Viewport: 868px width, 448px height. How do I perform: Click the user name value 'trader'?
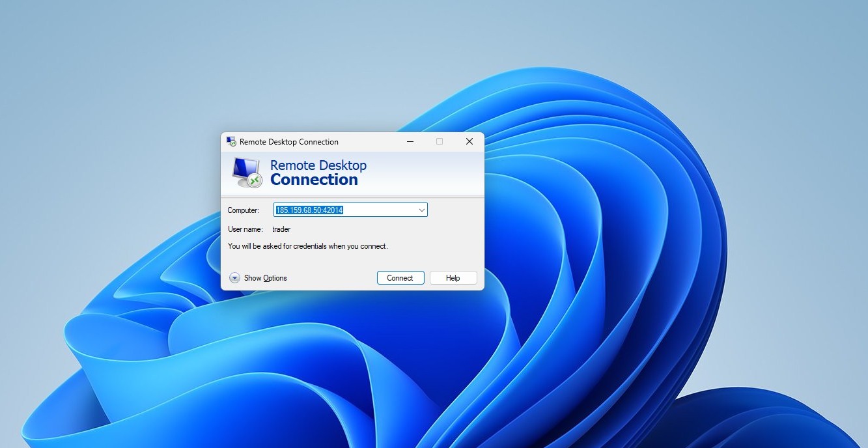281,229
